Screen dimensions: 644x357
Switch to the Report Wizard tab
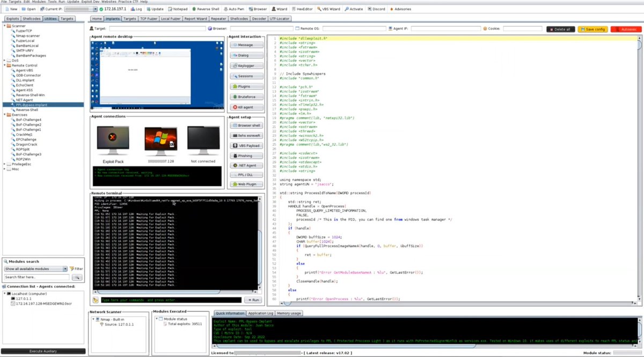[x=195, y=18]
